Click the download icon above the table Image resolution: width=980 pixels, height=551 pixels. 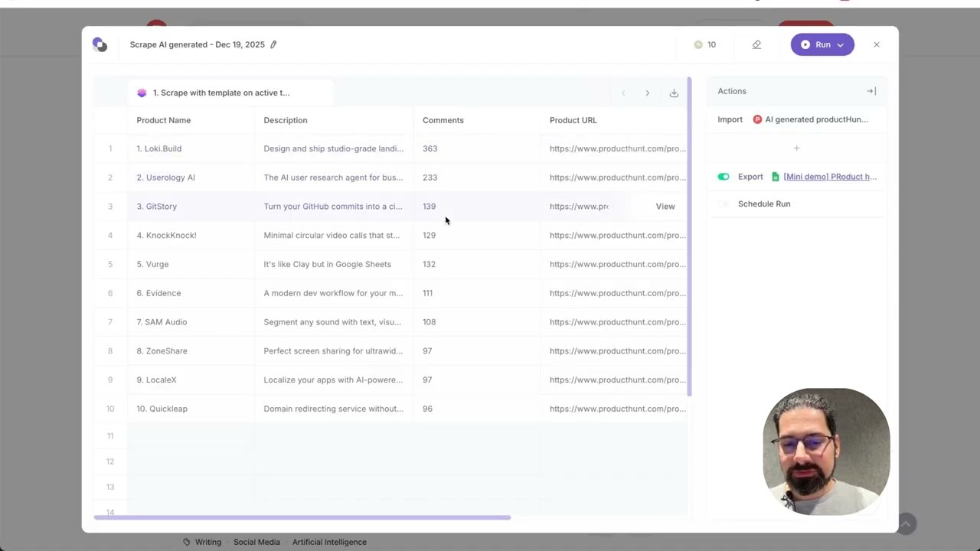point(674,93)
